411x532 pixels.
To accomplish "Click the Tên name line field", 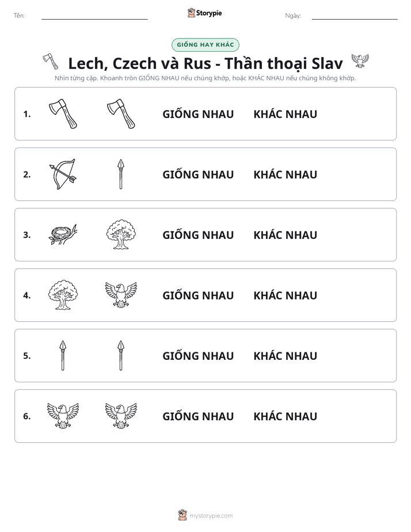I will tap(94, 16).
